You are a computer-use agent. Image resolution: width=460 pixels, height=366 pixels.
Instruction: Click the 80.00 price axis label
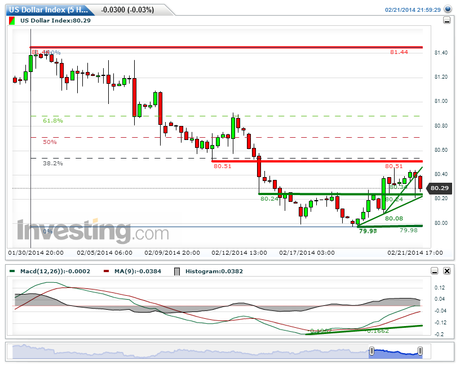(x=441, y=223)
